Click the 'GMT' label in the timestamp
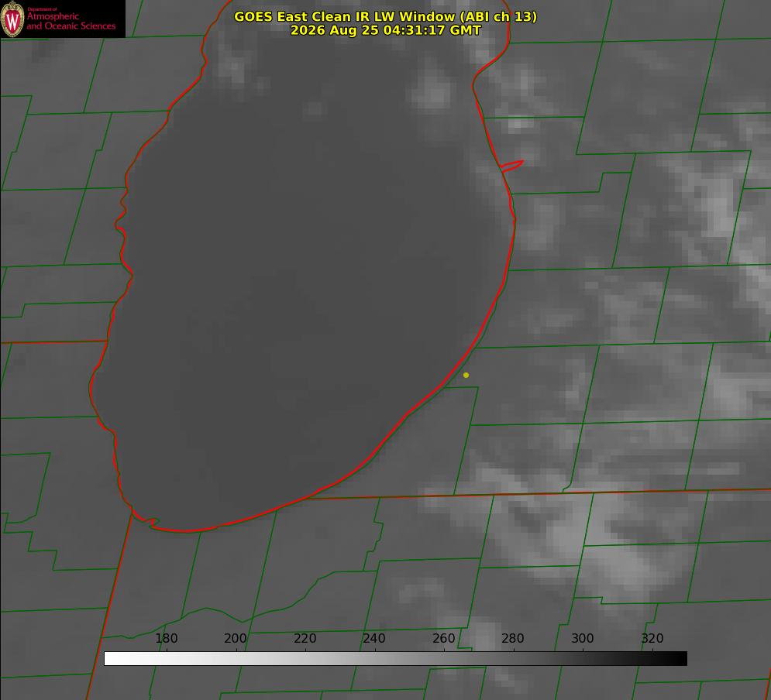771x700 pixels. click(x=465, y=30)
